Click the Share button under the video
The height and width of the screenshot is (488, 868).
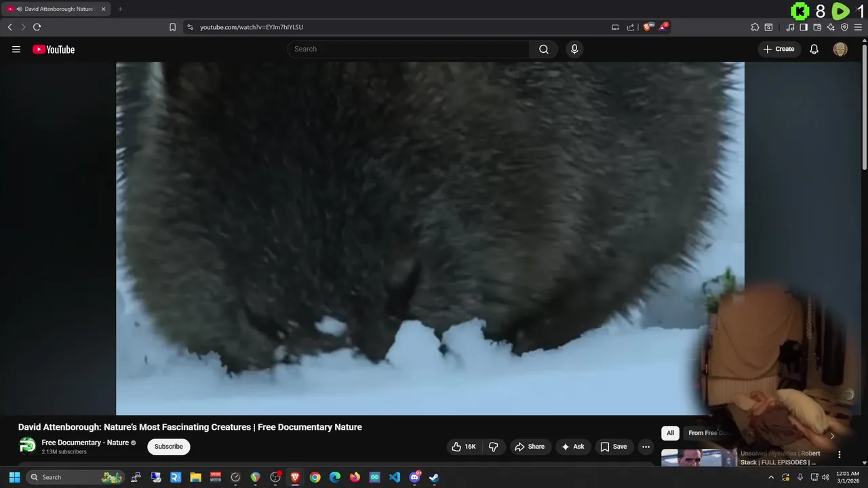(x=530, y=447)
